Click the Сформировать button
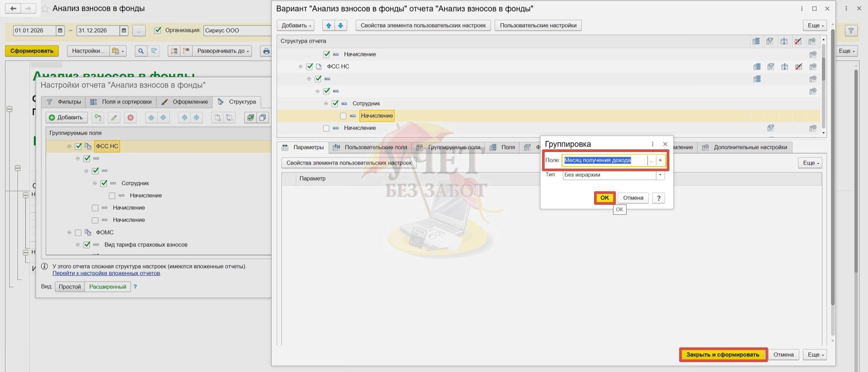This screenshot has height=372, width=868. 32,51
